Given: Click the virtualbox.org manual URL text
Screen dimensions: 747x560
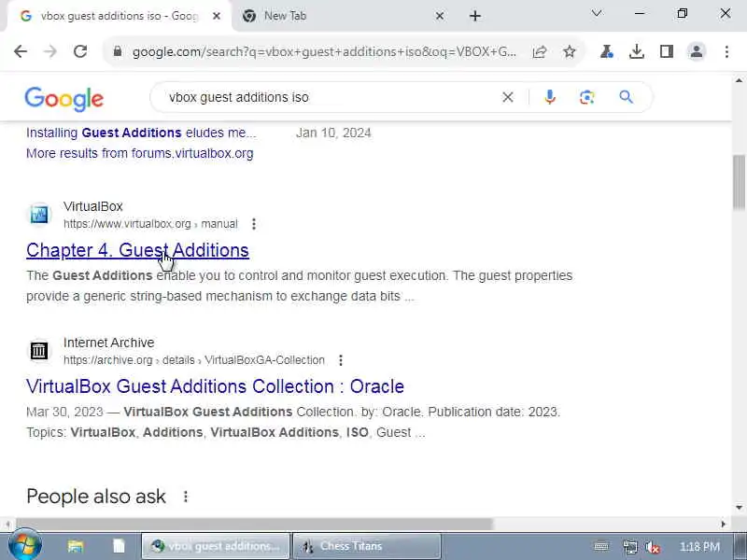Looking at the screenshot, I should point(150,224).
